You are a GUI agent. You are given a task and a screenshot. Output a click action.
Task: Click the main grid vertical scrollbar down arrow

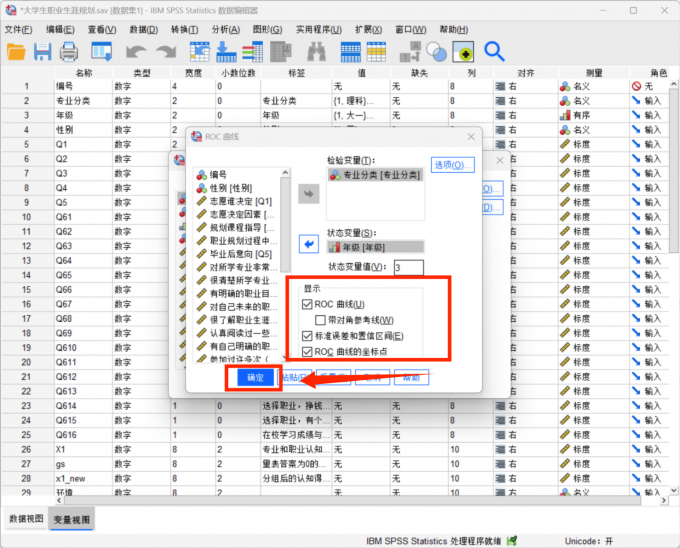tap(673, 490)
